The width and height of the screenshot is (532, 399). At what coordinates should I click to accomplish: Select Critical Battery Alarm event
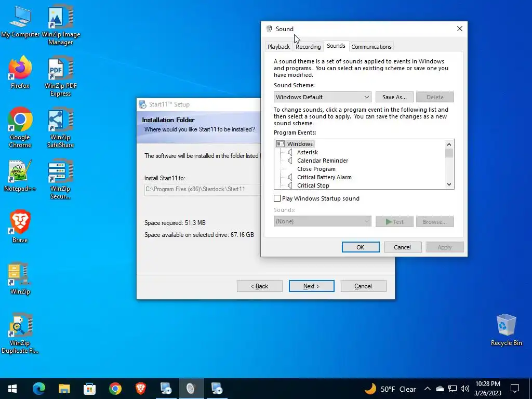pyautogui.click(x=324, y=177)
